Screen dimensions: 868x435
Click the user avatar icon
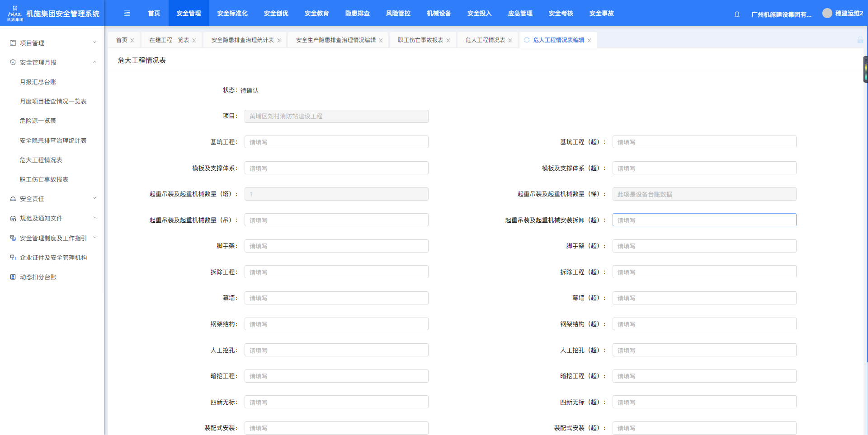[827, 14]
